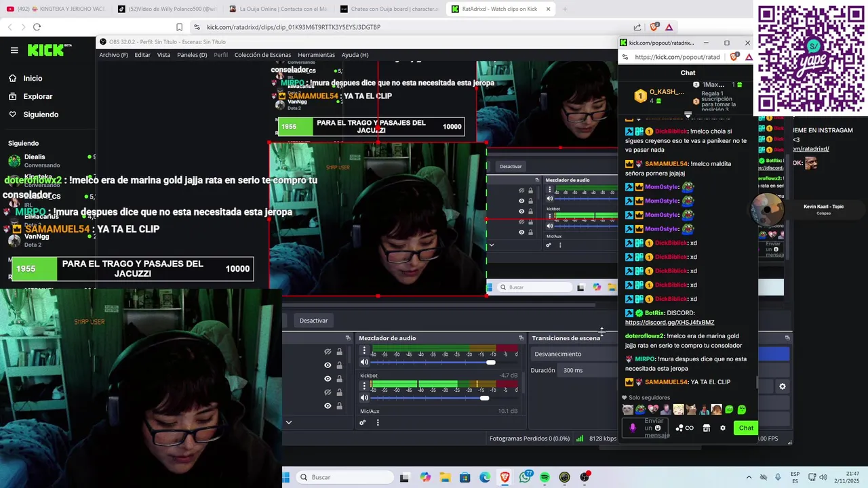
Task: Unlock the bottommost source padlock icon
Action: point(339,406)
